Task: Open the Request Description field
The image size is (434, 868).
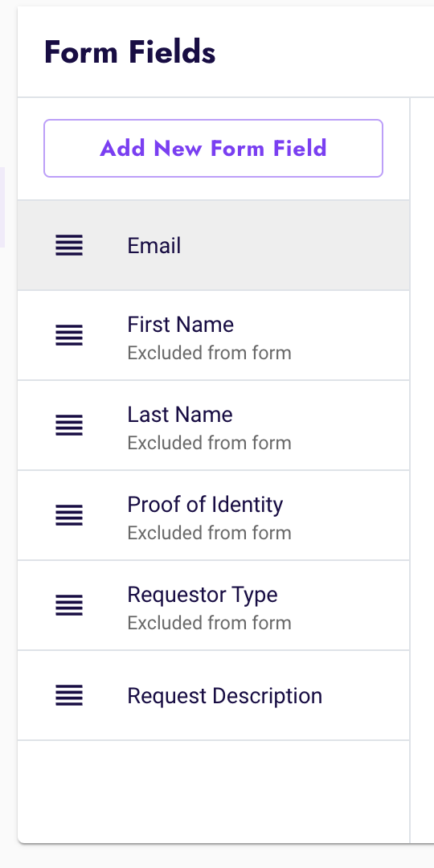Action: [214, 695]
